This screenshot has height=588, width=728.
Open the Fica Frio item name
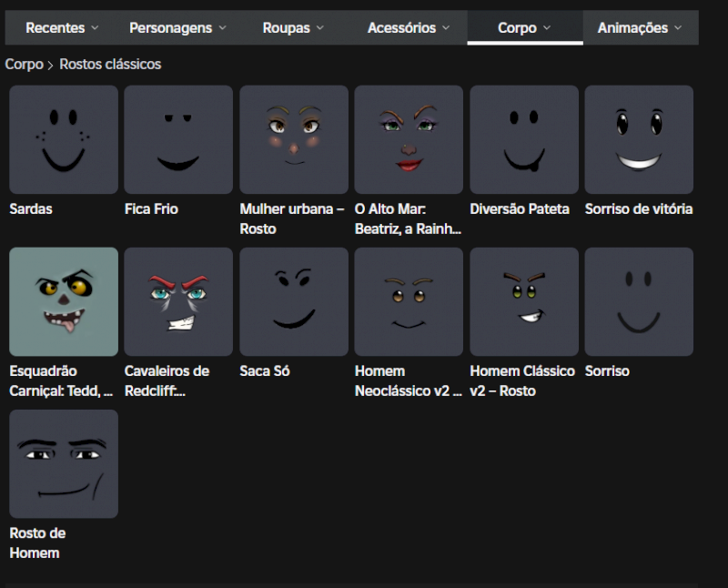point(151,209)
